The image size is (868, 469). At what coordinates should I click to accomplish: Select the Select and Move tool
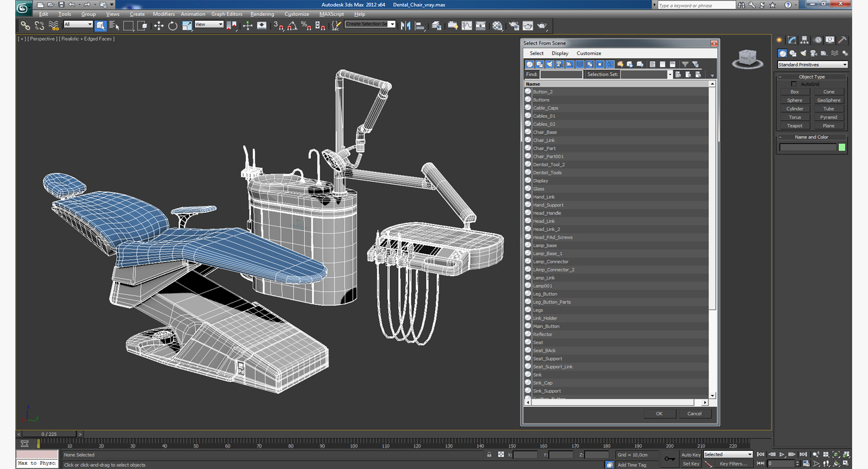(158, 26)
